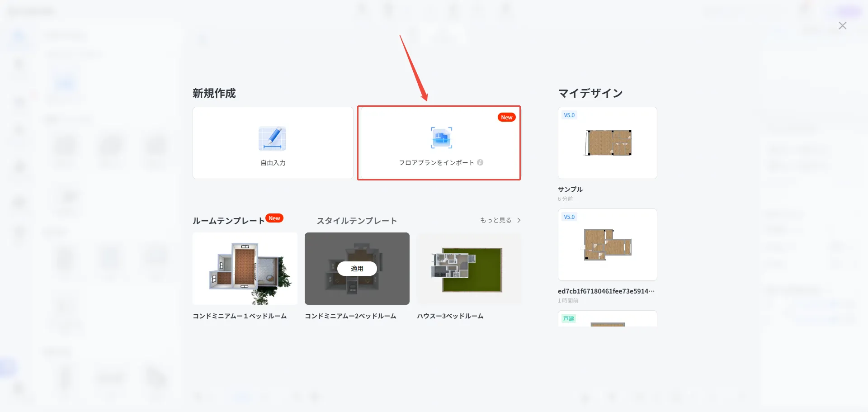This screenshot has width=868, height=412.
Task: Select ルームテンプレート tab
Action: (x=229, y=221)
